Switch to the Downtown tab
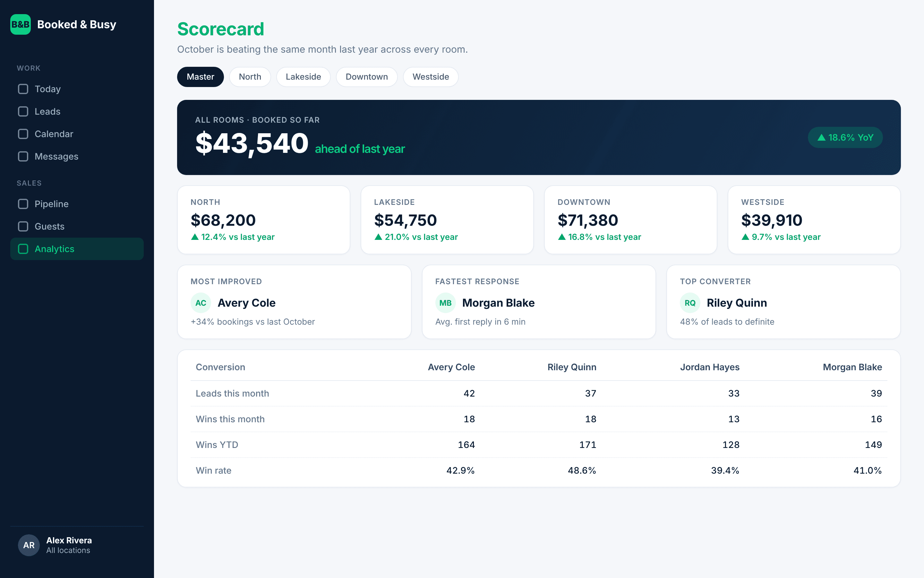 tap(366, 77)
